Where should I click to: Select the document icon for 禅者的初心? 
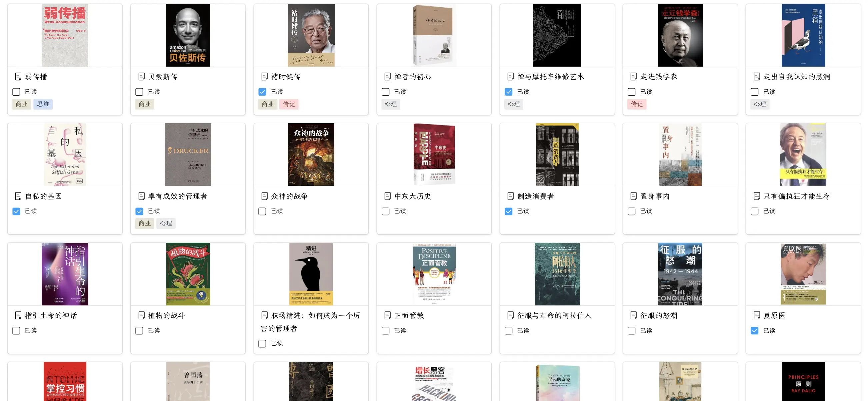coord(387,77)
